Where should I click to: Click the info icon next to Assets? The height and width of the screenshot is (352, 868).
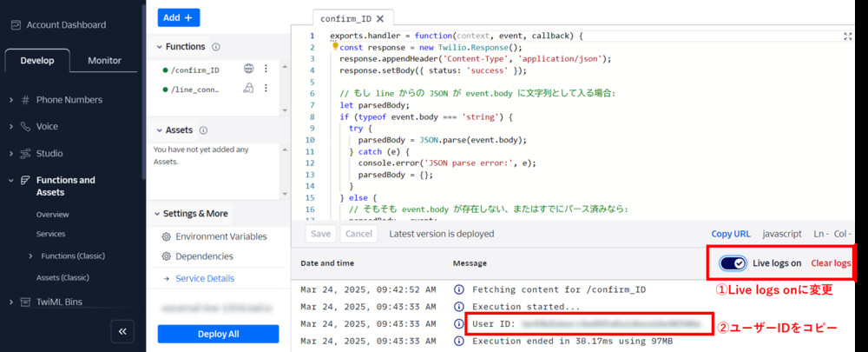(x=203, y=130)
